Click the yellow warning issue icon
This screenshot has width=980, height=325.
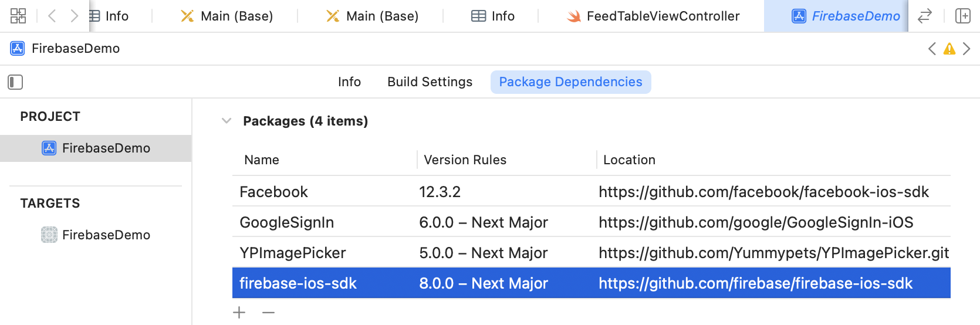949,49
